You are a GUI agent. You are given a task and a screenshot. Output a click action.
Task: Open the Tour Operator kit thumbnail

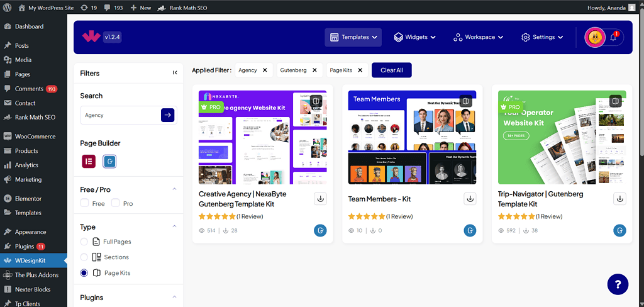click(x=562, y=137)
